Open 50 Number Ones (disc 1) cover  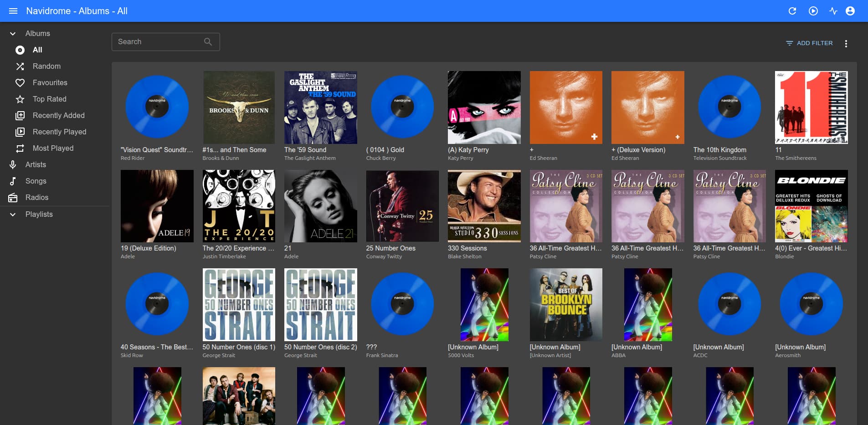click(239, 305)
